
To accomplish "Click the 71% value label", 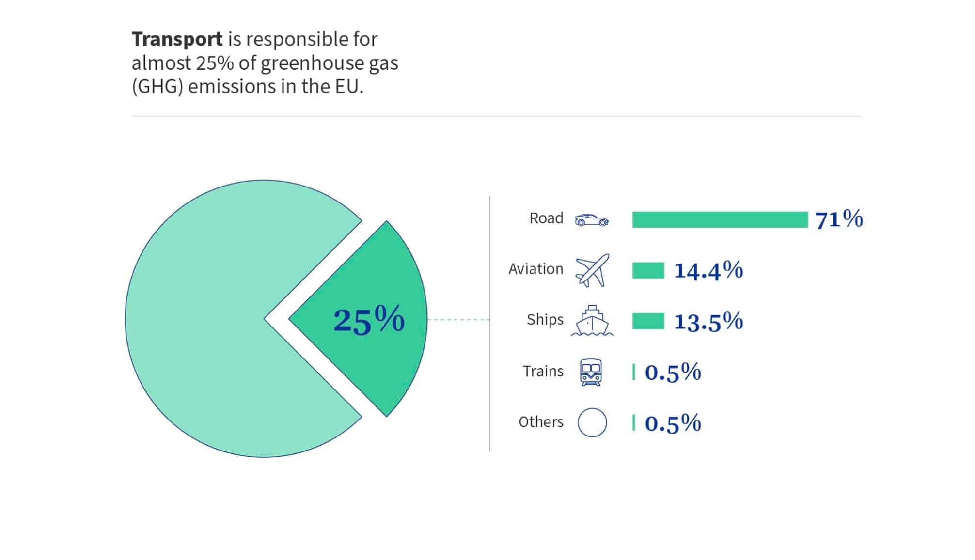I will [x=839, y=219].
